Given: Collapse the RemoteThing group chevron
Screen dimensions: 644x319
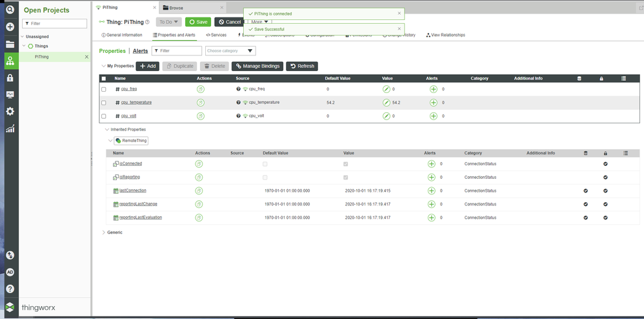Looking at the screenshot, I should point(110,141).
